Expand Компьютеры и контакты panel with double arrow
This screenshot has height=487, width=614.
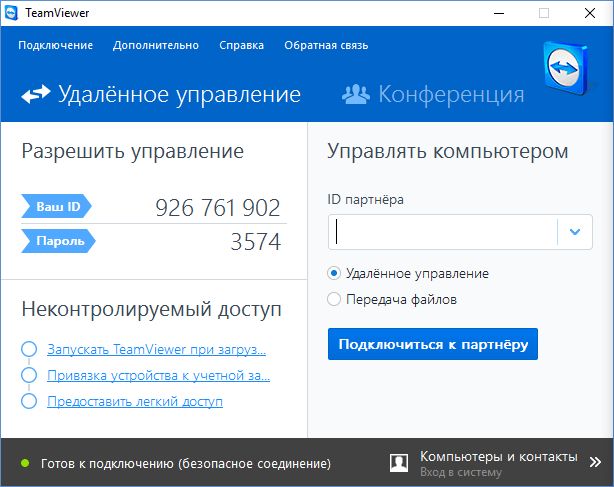click(x=594, y=457)
